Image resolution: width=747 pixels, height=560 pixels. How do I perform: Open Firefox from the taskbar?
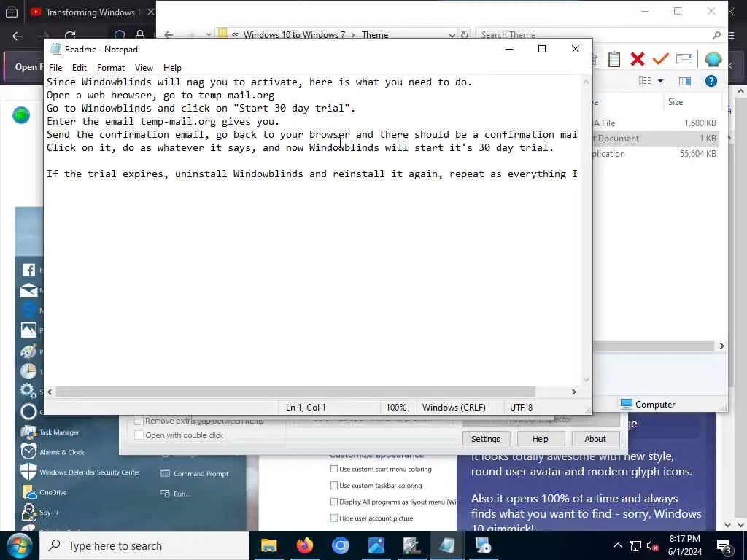pyautogui.click(x=305, y=545)
